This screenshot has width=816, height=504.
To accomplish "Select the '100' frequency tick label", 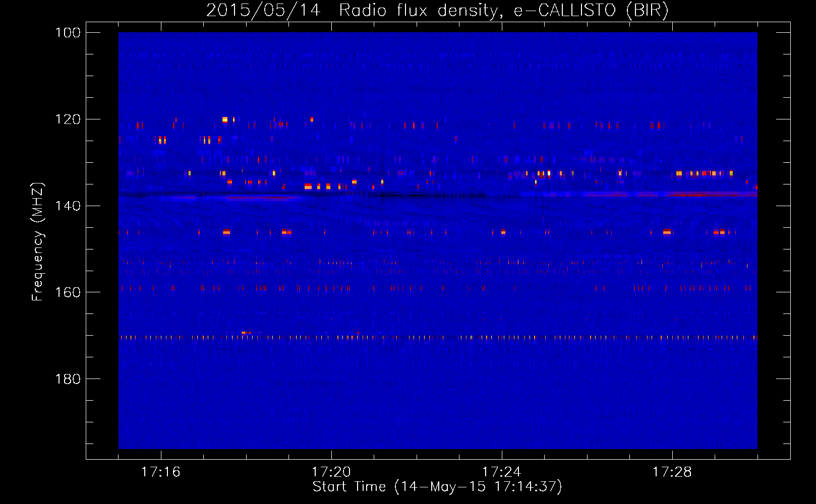I will 68,33.
